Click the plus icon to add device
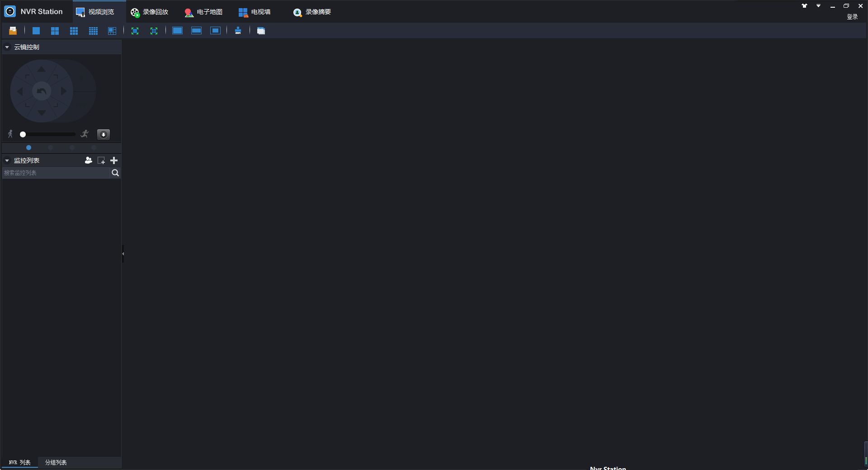868x470 pixels. (114, 160)
